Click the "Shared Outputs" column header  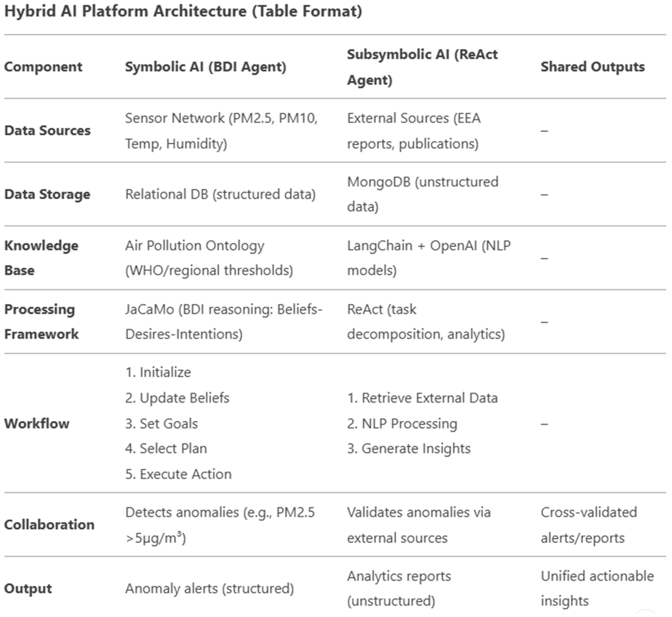tap(593, 67)
